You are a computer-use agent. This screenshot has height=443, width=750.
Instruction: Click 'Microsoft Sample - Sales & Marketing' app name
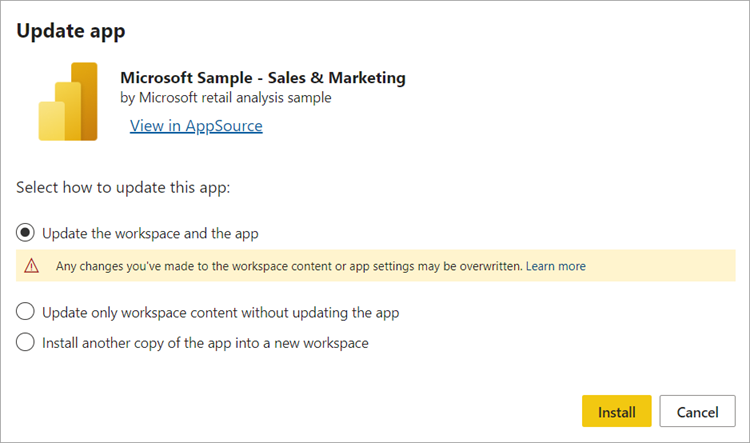pyautogui.click(x=262, y=77)
